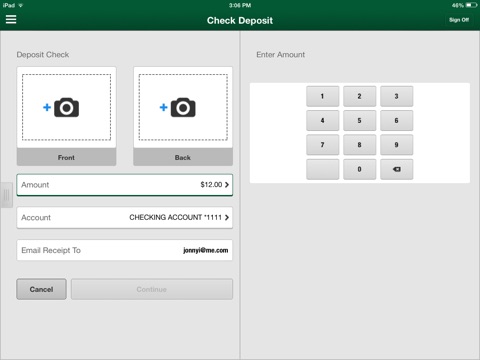Tap keypad digit 9

point(396,145)
